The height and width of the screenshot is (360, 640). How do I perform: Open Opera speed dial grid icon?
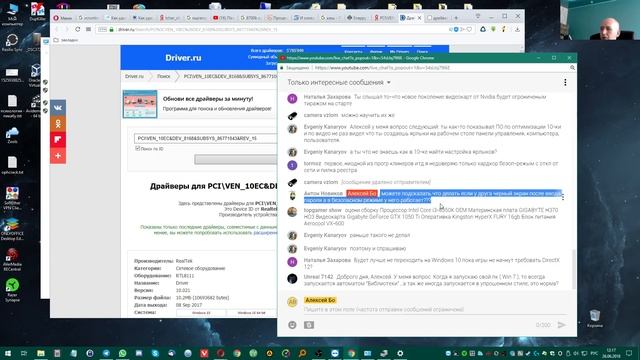pos(89,29)
